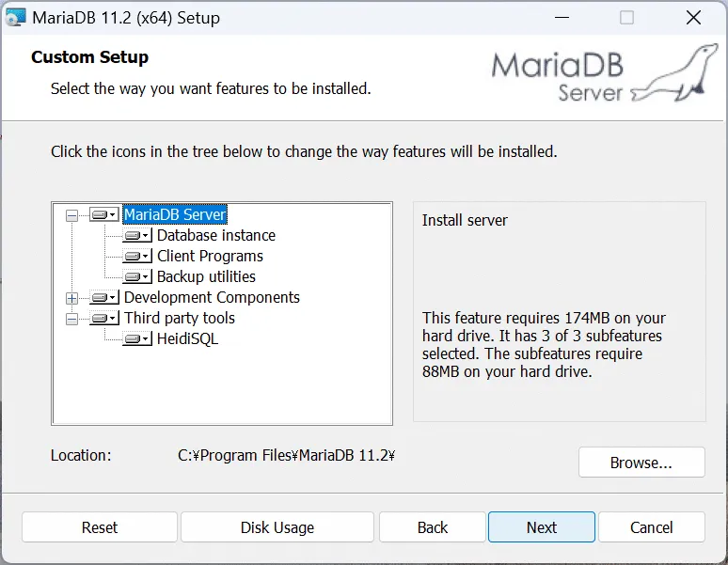Click the Browse... button
The image size is (728, 565).
pyautogui.click(x=641, y=462)
